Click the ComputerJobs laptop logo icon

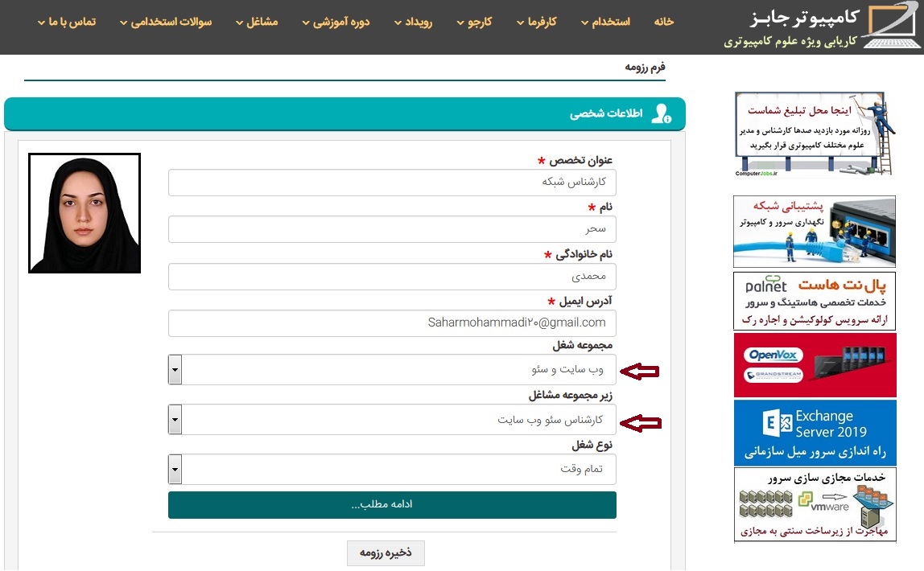point(891,25)
